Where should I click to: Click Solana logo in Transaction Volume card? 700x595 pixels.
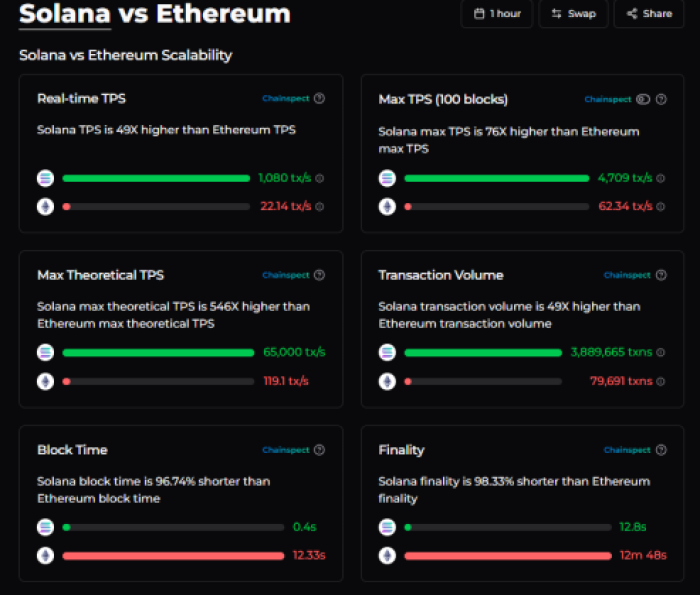click(x=387, y=353)
